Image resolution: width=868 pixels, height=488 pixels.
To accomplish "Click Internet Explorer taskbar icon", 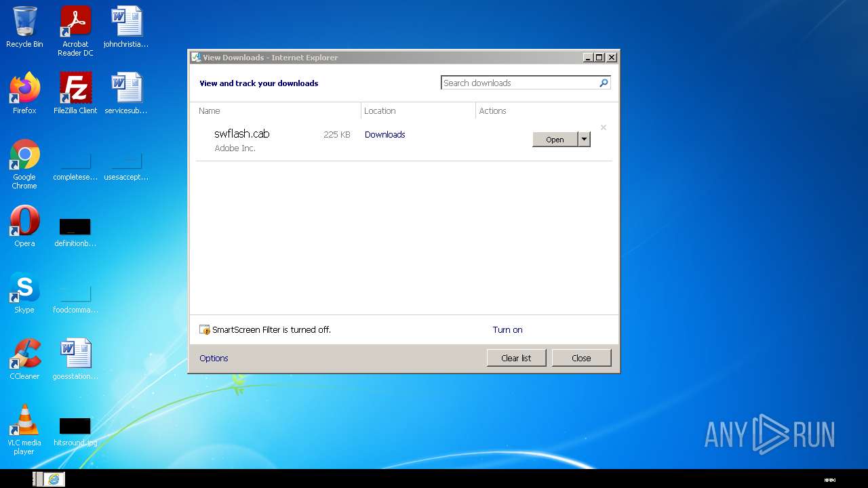I will 54,479.
